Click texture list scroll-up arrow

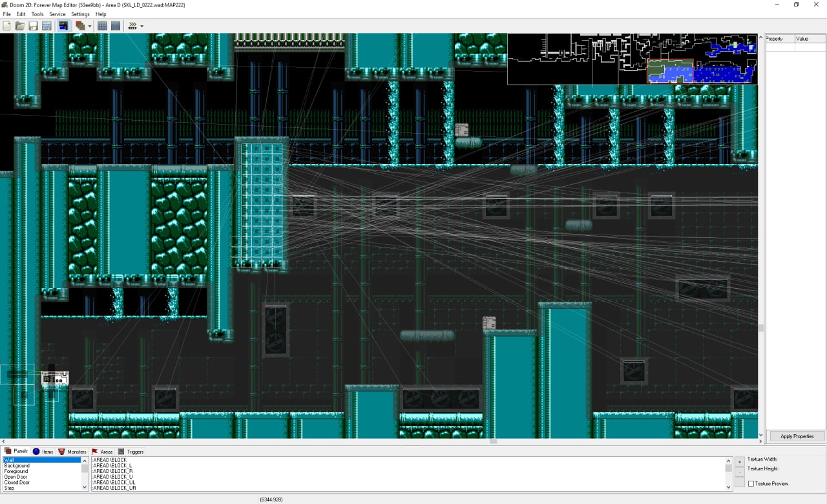tap(729, 461)
